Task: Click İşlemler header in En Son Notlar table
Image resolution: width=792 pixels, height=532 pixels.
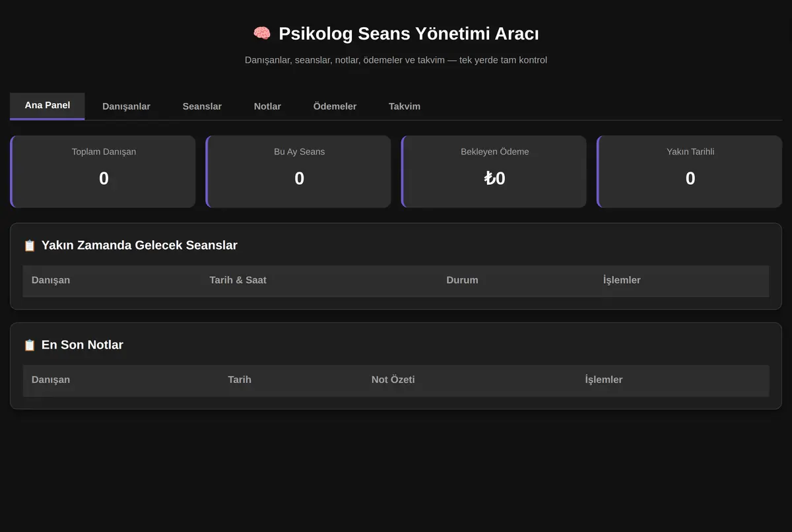Action: [604, 380]
